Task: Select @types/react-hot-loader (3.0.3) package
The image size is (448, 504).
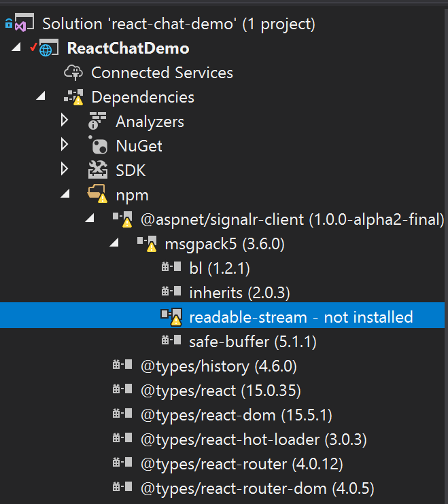Action: (254, 439)
